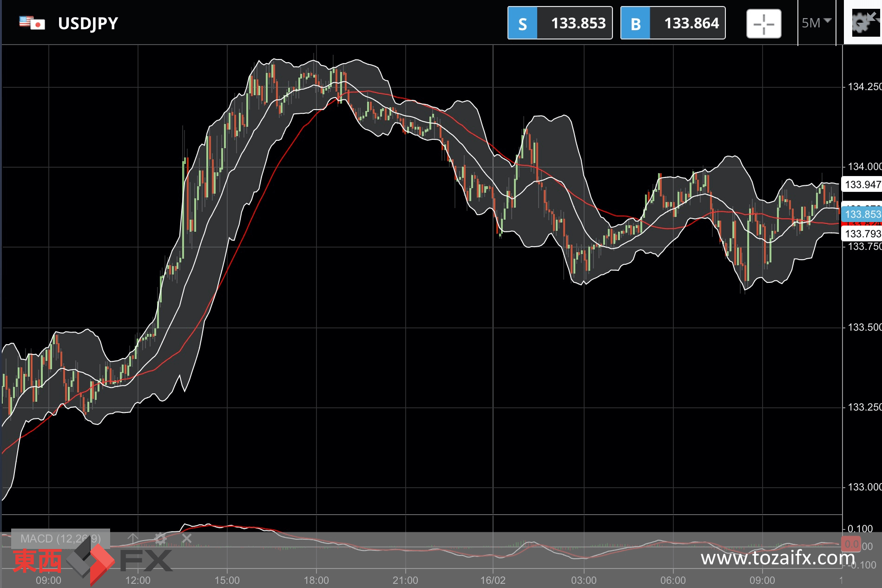Click the blue S sell icon

(522, 23)
